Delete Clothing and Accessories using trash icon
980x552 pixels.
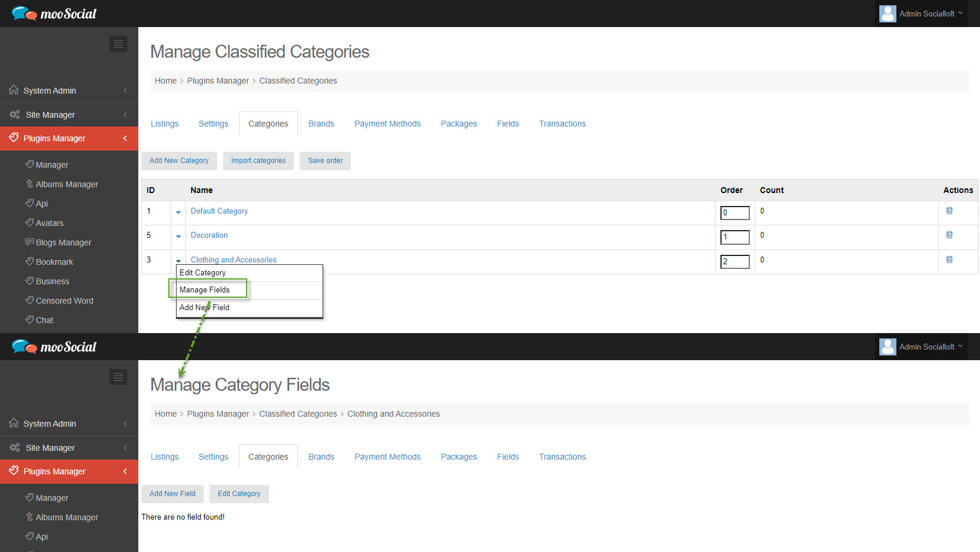click(949, 260)
